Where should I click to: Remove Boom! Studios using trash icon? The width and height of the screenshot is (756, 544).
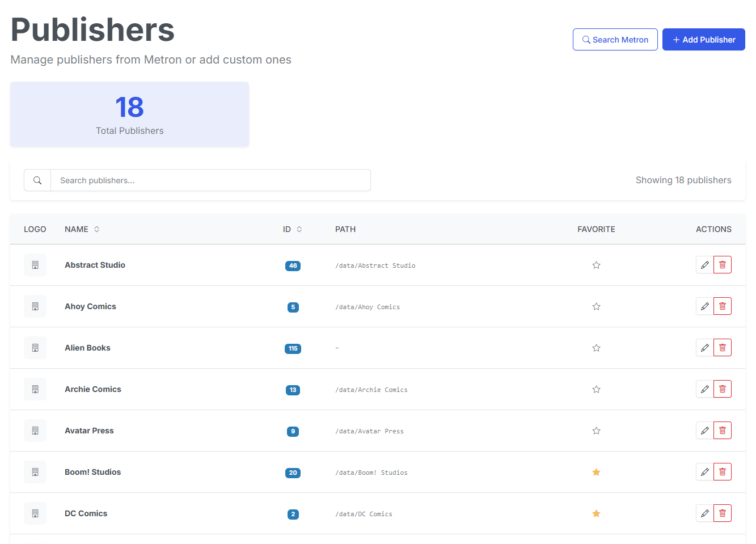tap(722, 472)
